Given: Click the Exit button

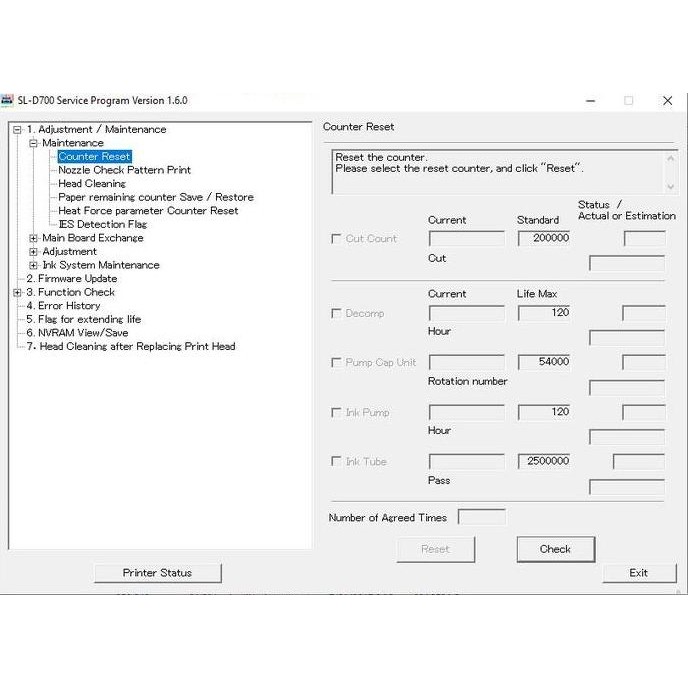Looking at the screenshot, I should 639,573.
